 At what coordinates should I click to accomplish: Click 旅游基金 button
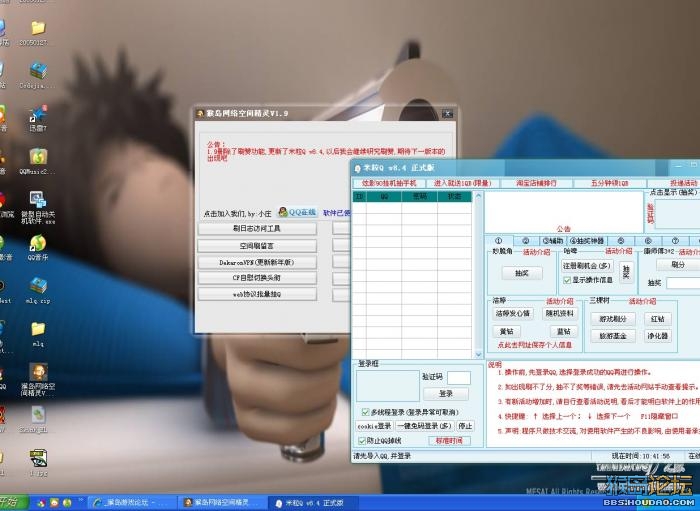(x=613, y=336)
